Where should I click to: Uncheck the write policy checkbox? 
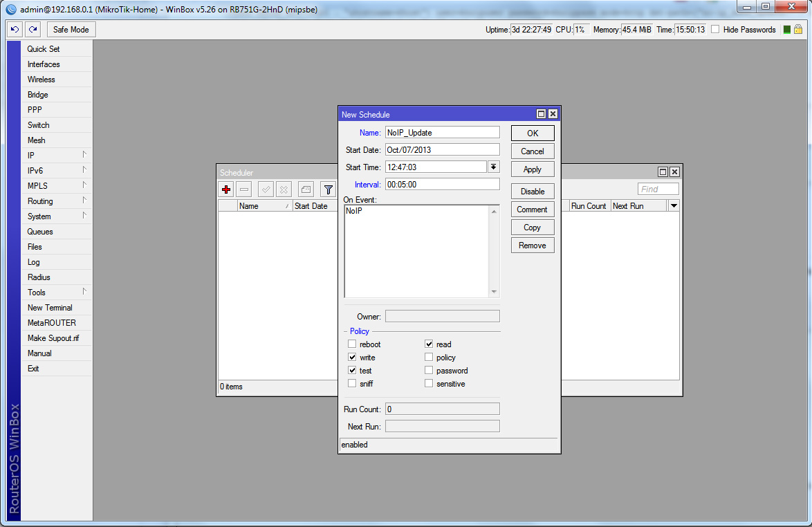pos(352,358)
